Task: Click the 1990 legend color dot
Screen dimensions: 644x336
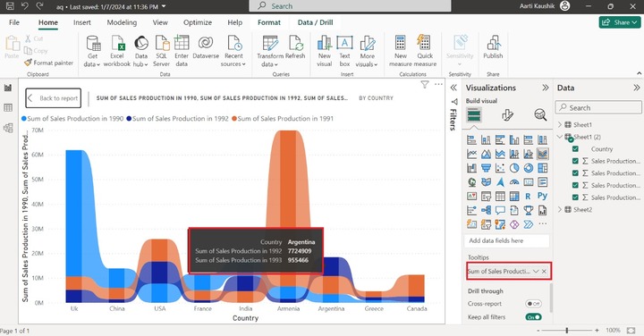Action: pyautogui.click(x=24, y=119)
